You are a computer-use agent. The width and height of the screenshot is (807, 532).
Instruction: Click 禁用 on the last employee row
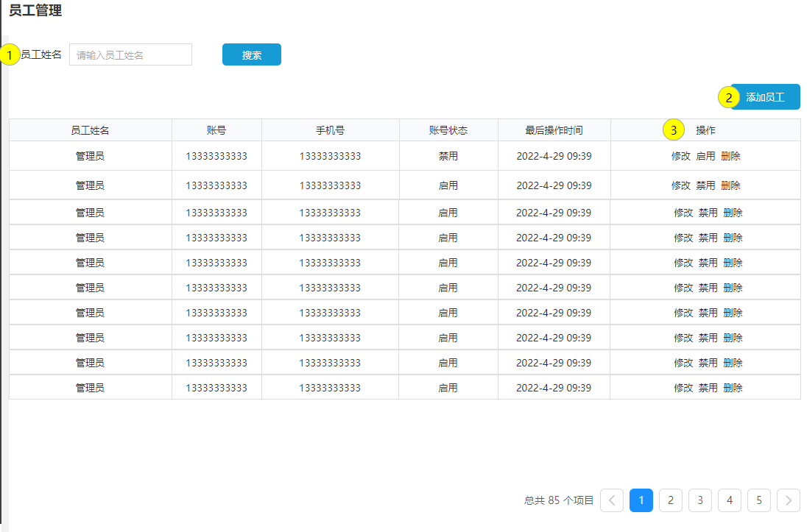point(706,387)
